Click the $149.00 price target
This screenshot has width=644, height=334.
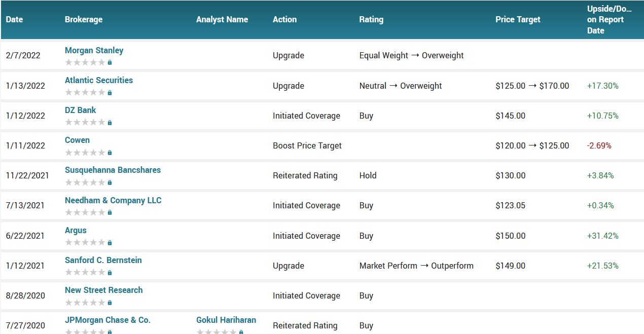click(x=511, y=266)
